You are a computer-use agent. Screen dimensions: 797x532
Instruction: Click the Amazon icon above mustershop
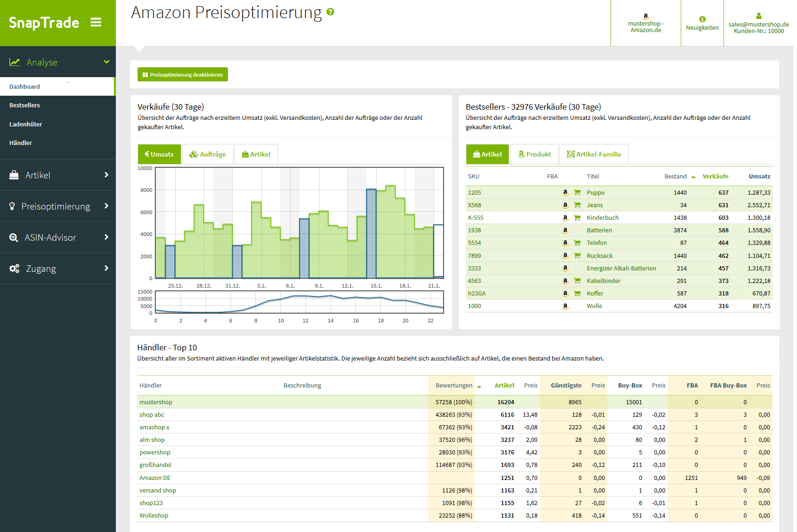[x=645, y=16]
